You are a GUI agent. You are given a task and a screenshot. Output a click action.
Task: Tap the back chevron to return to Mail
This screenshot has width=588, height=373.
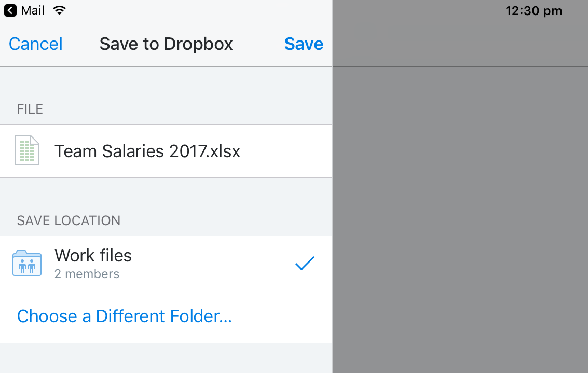coord(10,10)
